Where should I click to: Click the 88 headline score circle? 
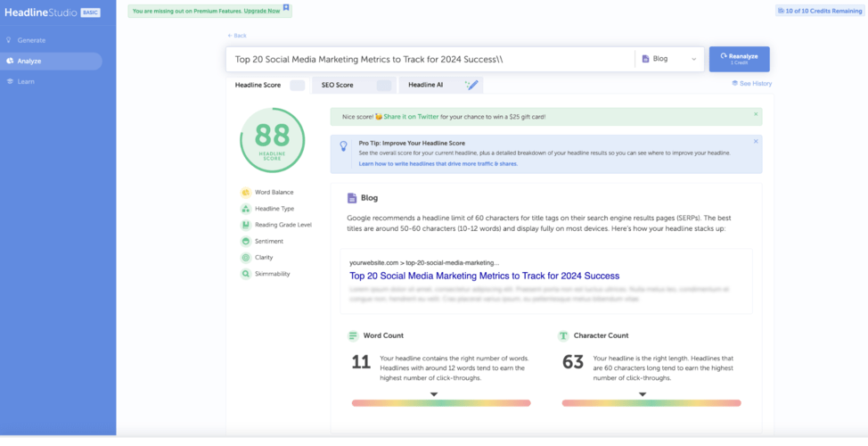coord(273,140)
